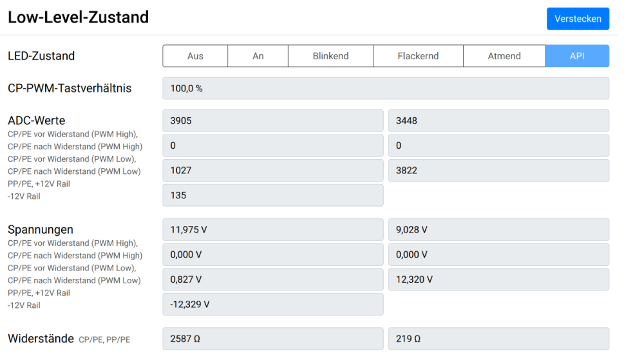Viewport: 644px width, 360px height.
Task: Select the API LED state option
Action: tap(577, 56)
